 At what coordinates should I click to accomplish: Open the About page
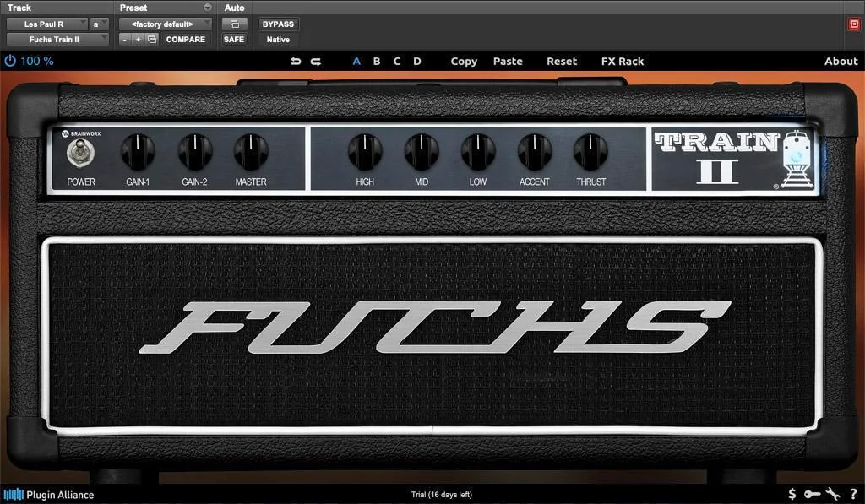[841, 62]
